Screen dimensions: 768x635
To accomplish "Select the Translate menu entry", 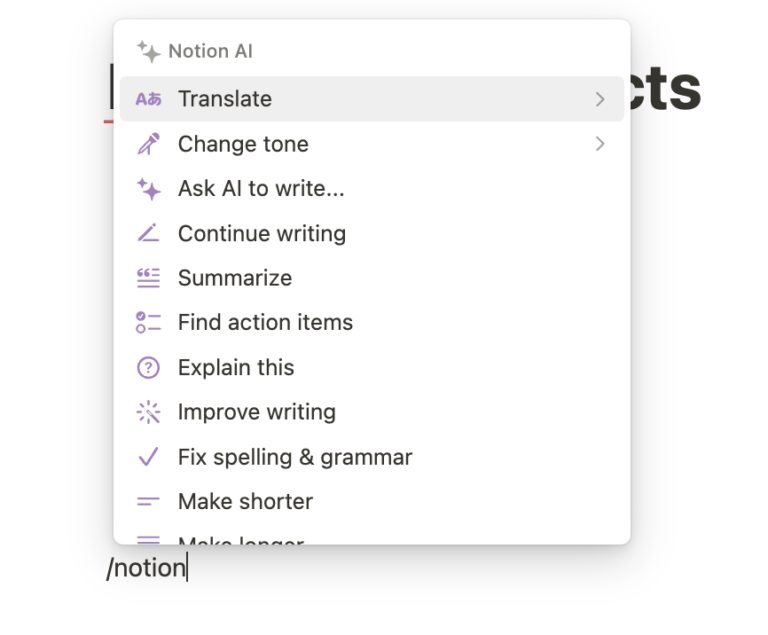I will (x=225, y=99).
